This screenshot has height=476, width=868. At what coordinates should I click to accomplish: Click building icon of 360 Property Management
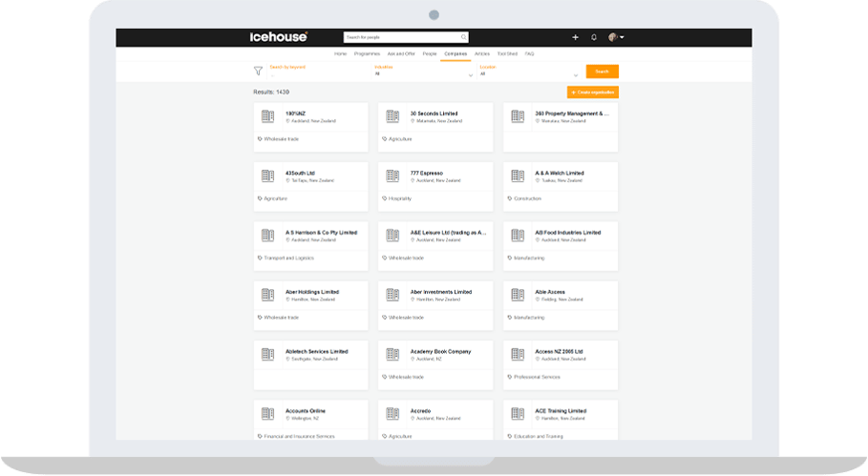[x=518, y=116]
